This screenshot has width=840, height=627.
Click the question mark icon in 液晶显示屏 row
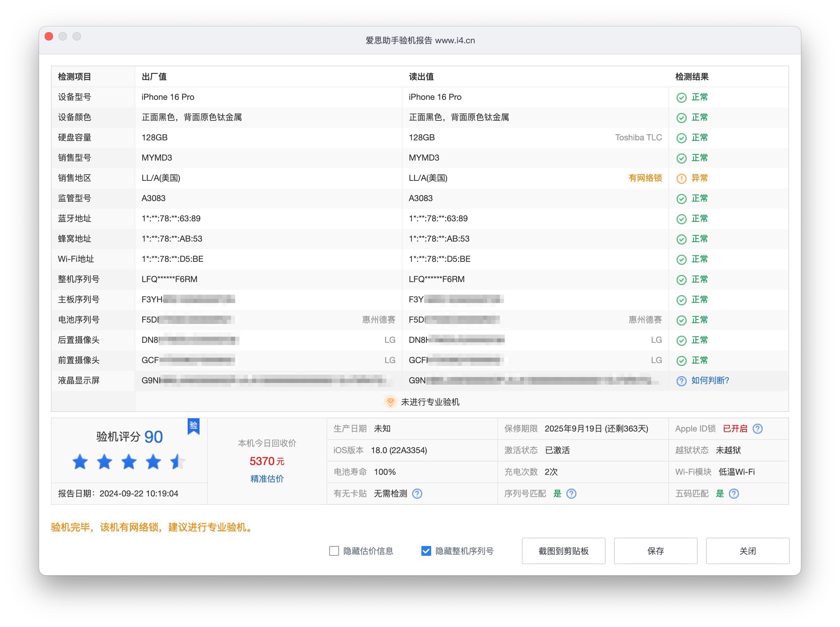tap(681, 381)
